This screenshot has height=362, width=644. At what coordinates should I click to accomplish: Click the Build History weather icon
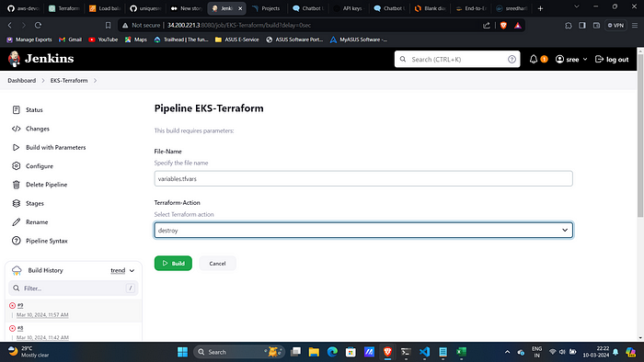(17, 270)
